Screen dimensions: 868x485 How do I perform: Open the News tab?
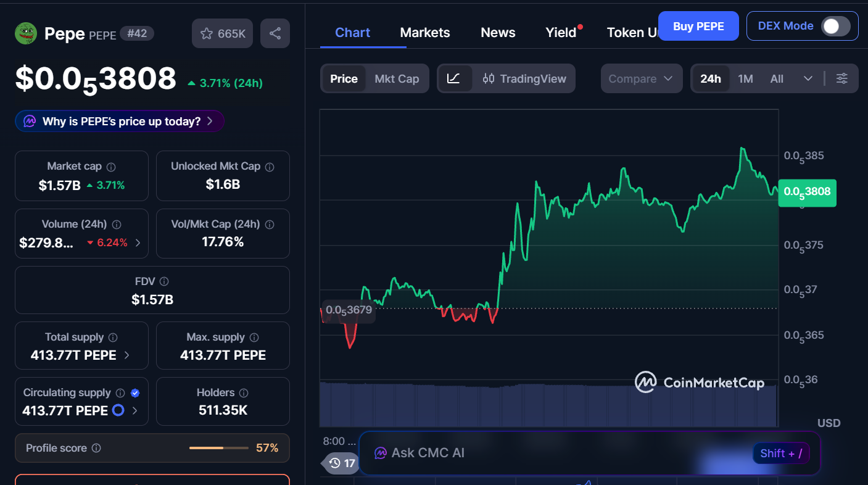pyautogui.click(x=497, y=32)
